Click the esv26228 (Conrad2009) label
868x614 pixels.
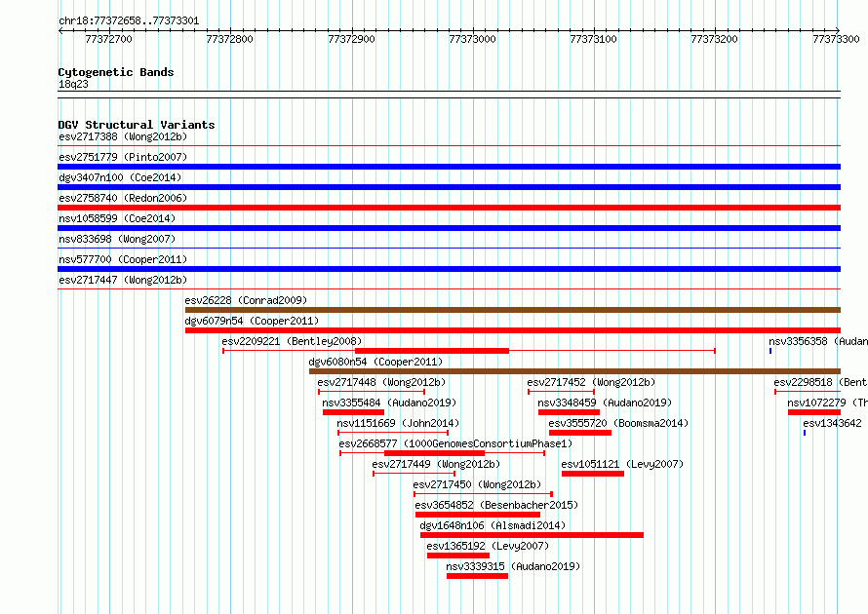point(246,300)
